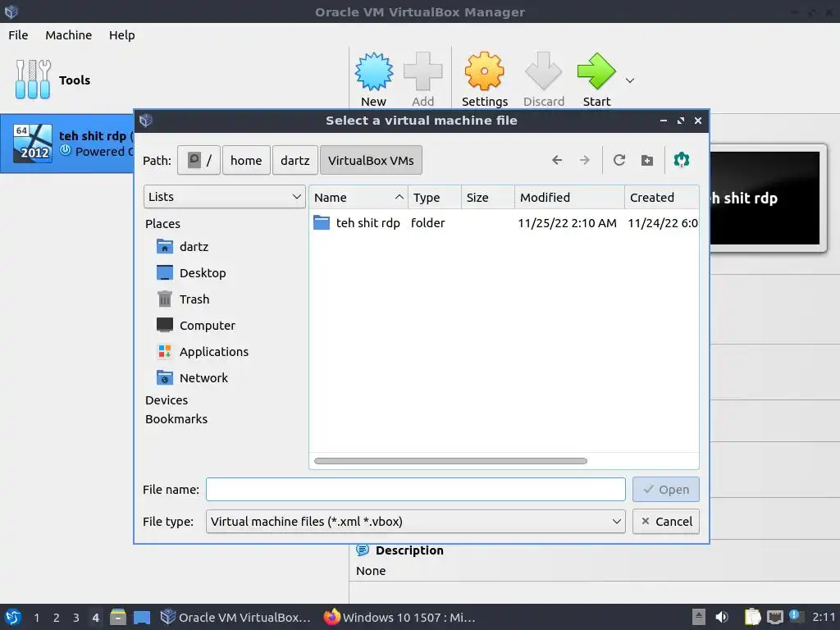Sort files by Size column
The image size is (840, 630).
[488, 197]
